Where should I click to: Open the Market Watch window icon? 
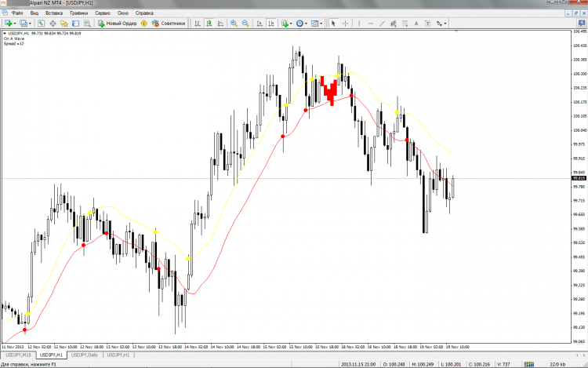42,24
